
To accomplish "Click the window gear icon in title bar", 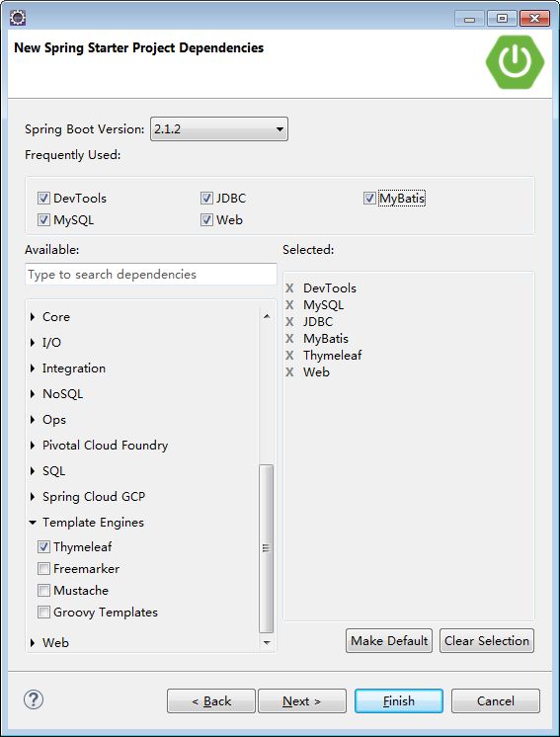I will 18,18.
